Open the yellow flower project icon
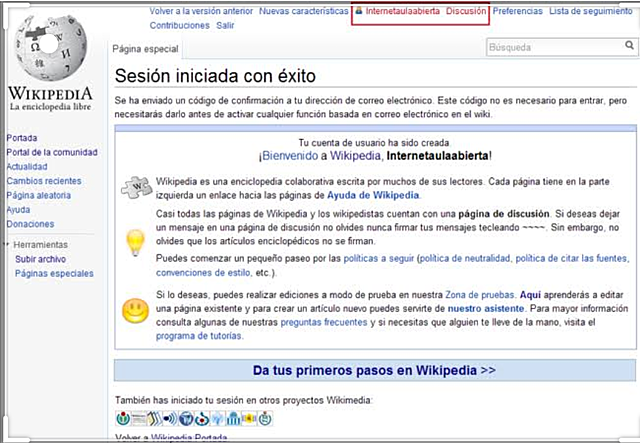The image size is (640, 443). click(249, 419)
